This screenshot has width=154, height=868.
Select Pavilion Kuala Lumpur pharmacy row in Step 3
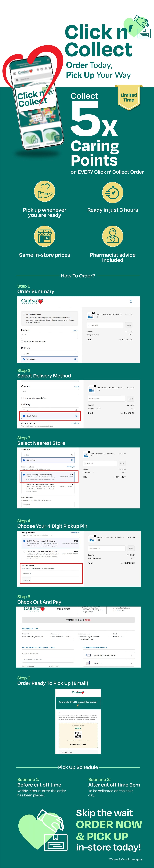click(48, 488)
